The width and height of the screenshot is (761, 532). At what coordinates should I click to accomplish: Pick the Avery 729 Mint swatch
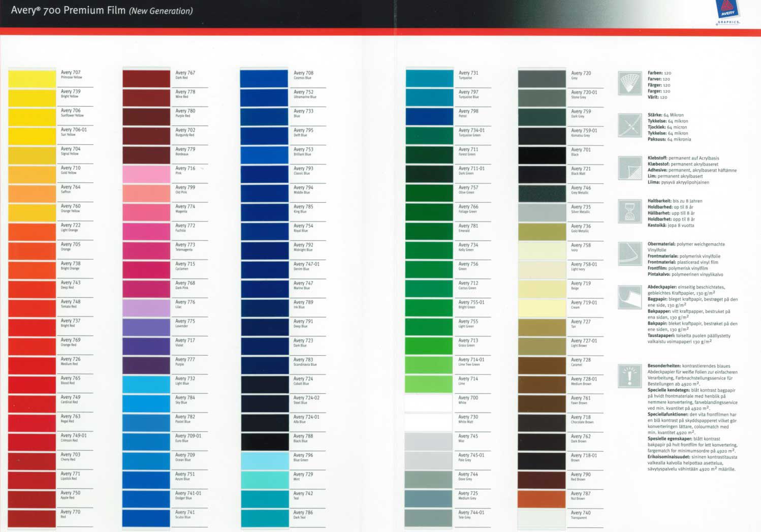264,480
